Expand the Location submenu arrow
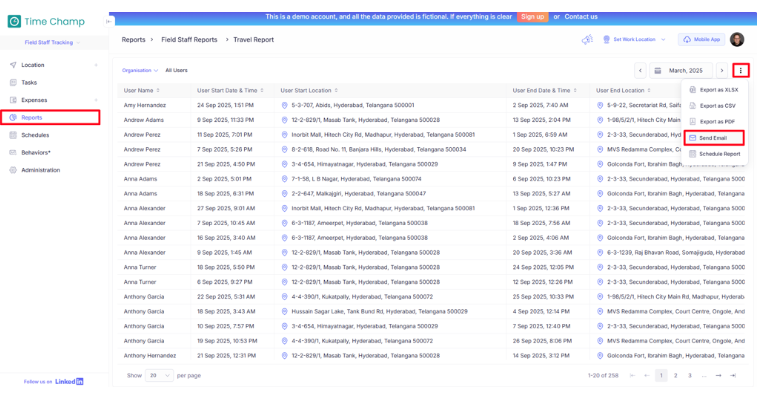This screenshot has width=759, height=394. (x=96, y=65)
